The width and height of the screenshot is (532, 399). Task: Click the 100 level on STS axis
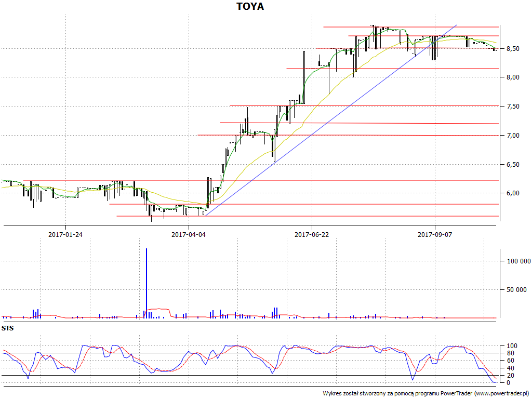point(512,346)
